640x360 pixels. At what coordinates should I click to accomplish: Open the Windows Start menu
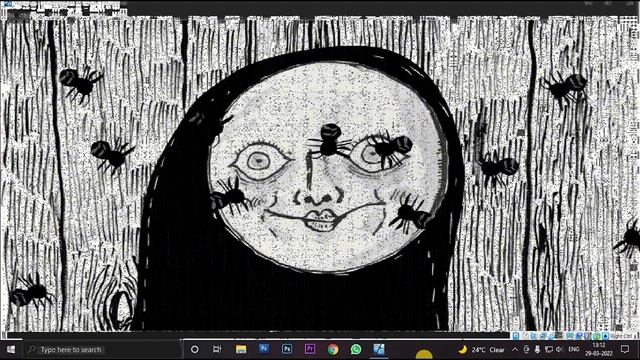(11, 349)
